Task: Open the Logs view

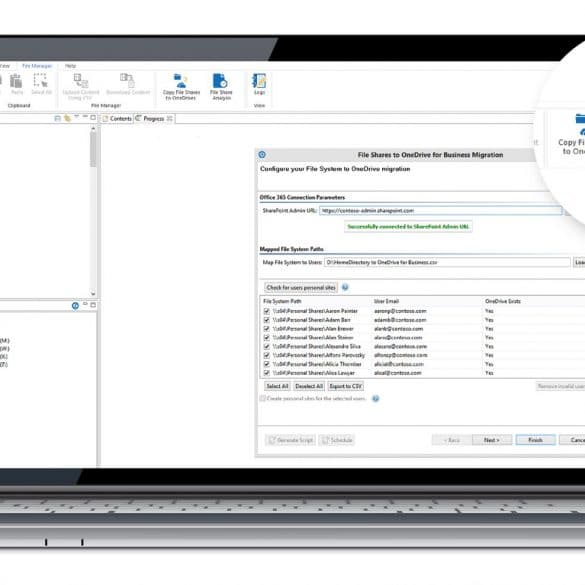Action: [259, 84]
